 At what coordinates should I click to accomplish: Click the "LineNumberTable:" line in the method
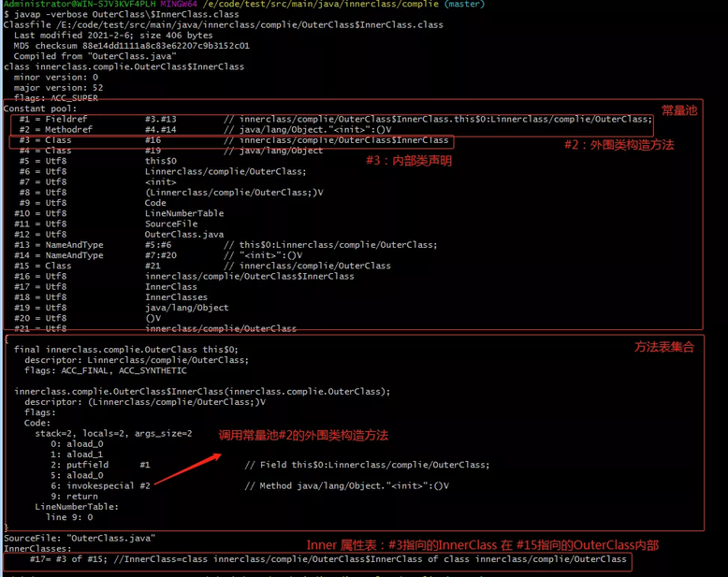[x=77, y=507]
